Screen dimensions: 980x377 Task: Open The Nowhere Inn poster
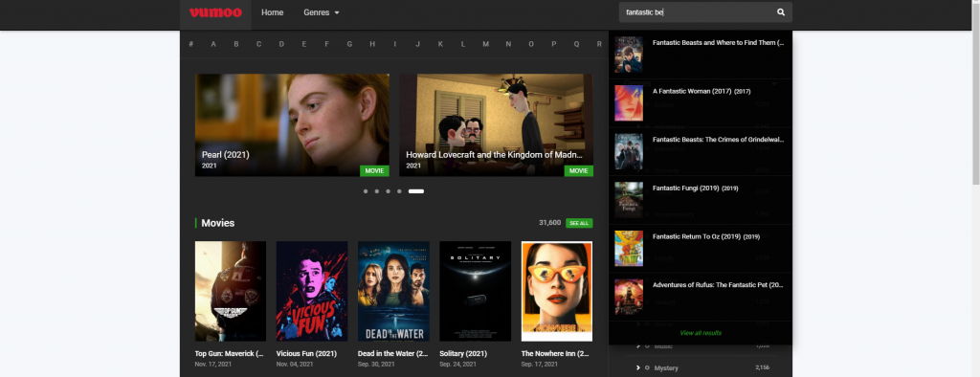click(557, 291)
